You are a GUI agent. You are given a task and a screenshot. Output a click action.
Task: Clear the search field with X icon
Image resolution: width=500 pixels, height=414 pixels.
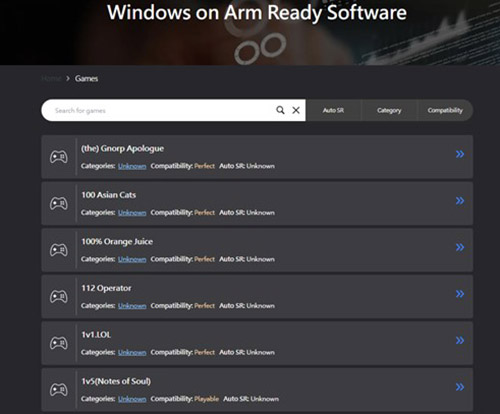(x=296, y=110)
